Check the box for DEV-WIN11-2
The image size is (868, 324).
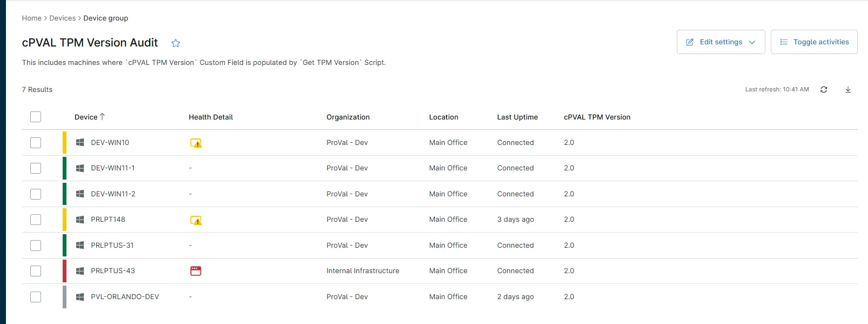pyautogui.click(x=36, y=194)
